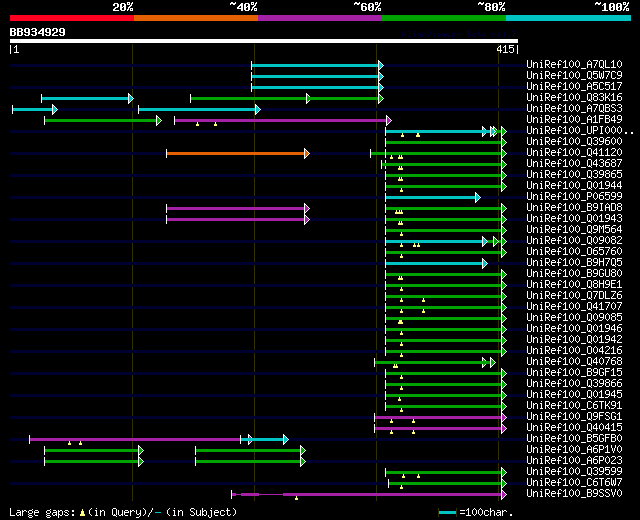Image resolution: width=640 pixels, height=520 pixels.
Task: Click the cyan 100char scale bar
Action: pos(447,512)
